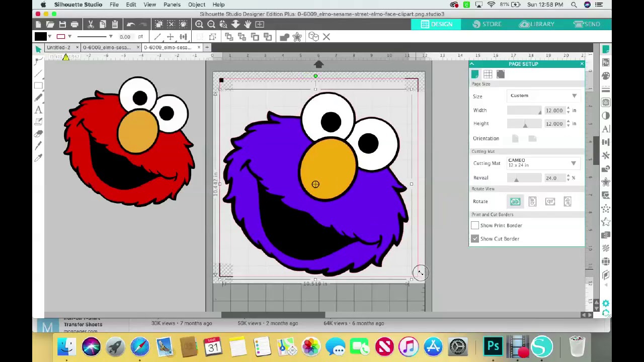Click the black fill color swatch

pos(40,37)
